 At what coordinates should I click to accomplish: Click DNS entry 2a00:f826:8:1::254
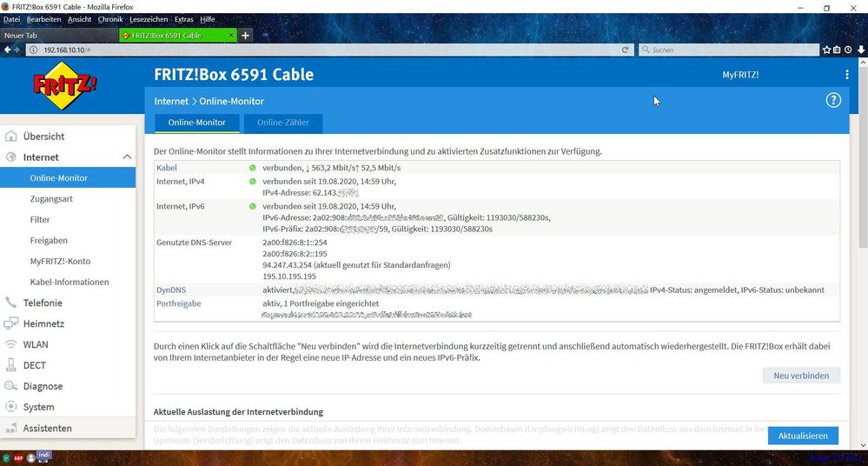point(295,243)
